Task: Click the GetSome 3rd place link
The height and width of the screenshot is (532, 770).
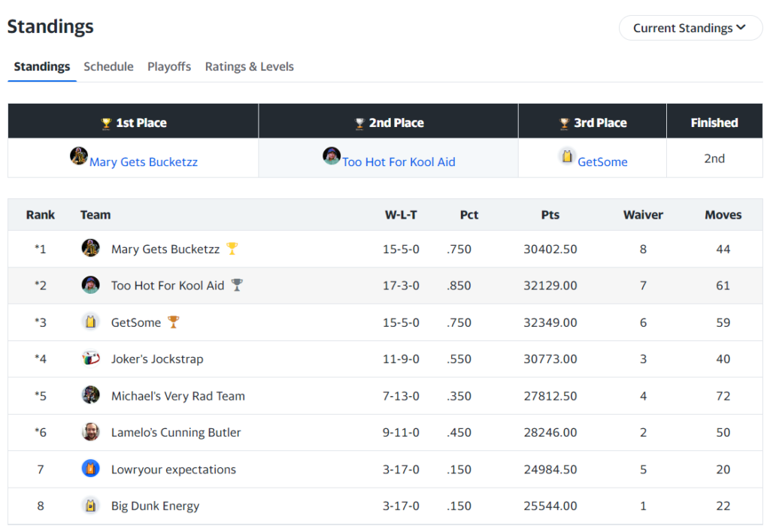Action: [602, 162]
